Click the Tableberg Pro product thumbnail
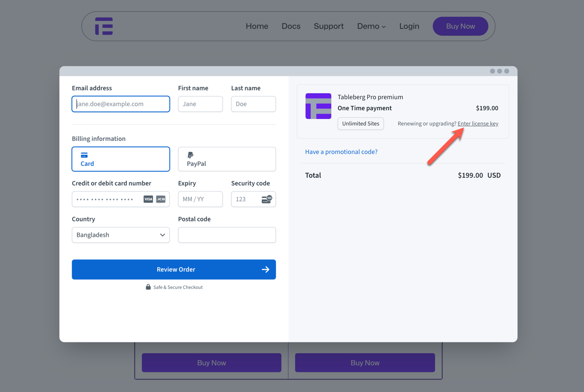The height and width of the screenshot is (392, 584). click(318, 106)
